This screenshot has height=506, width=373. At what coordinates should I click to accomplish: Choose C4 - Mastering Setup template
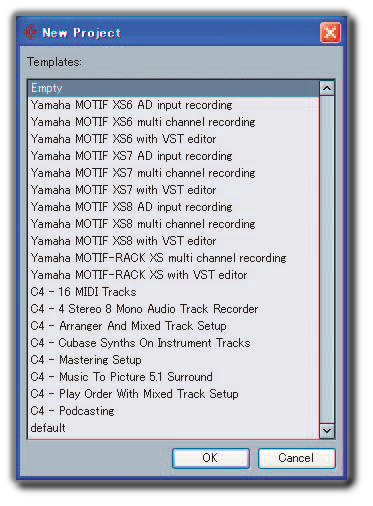tap(174, 360)
